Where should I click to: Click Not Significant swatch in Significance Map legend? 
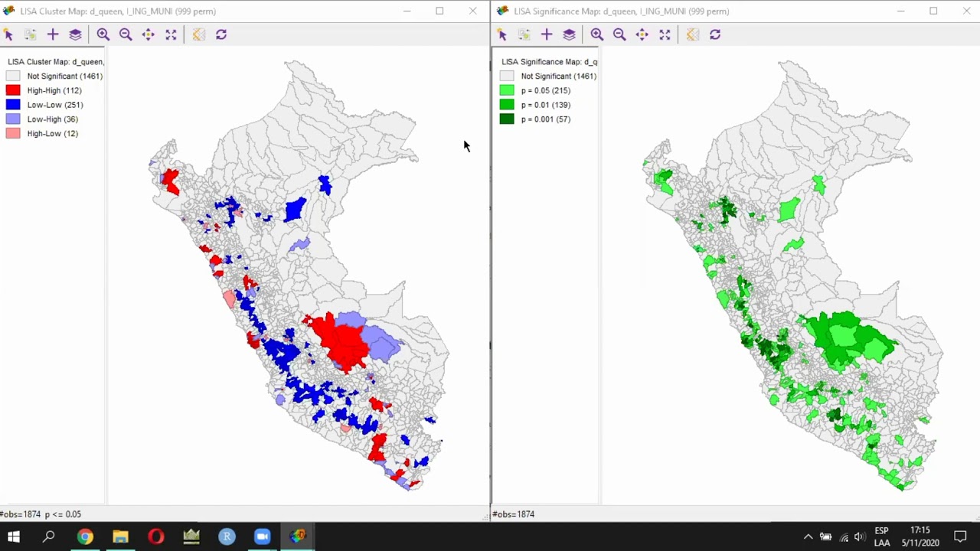coord(507,76)
